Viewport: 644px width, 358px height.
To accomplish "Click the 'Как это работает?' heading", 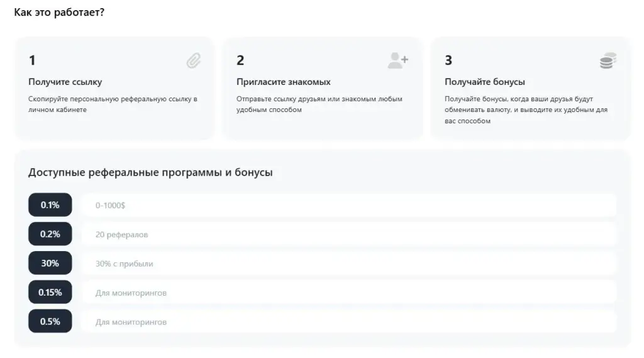I will pos(59,13).
